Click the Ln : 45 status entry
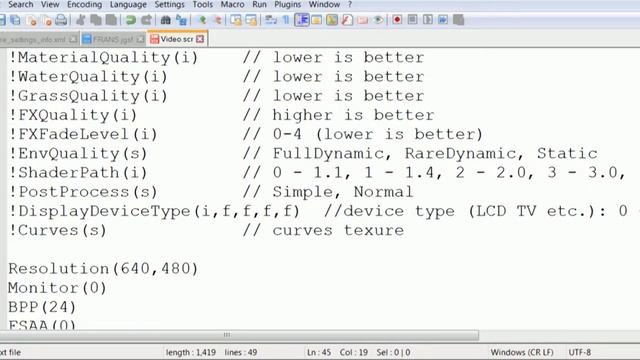 tap(319, 352)
